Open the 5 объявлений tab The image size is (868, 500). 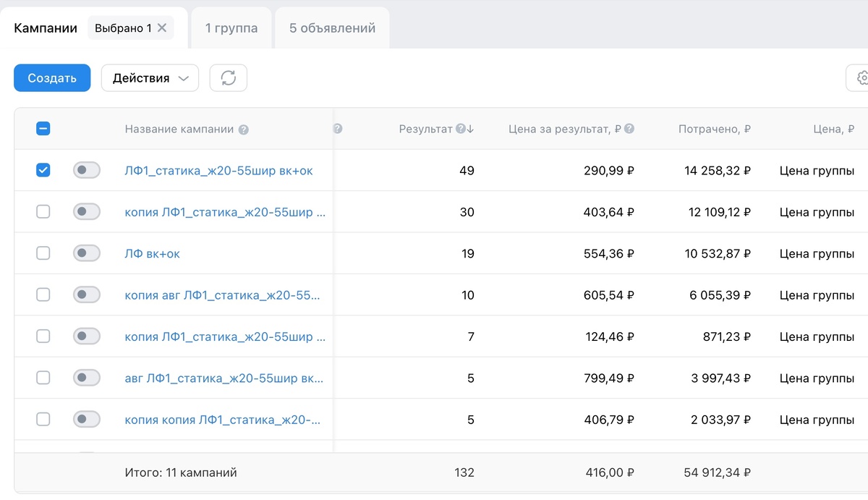click(x=332, y=28)
